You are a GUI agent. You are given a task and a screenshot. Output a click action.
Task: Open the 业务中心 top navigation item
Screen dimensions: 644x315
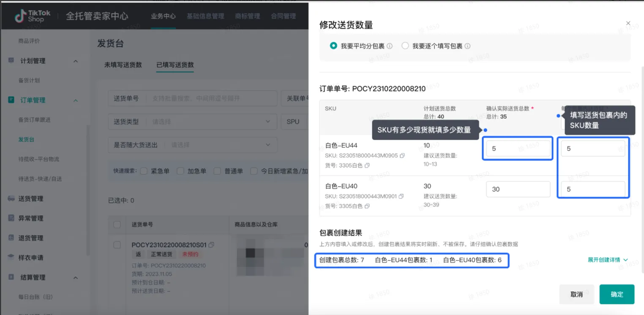point(163,16)
